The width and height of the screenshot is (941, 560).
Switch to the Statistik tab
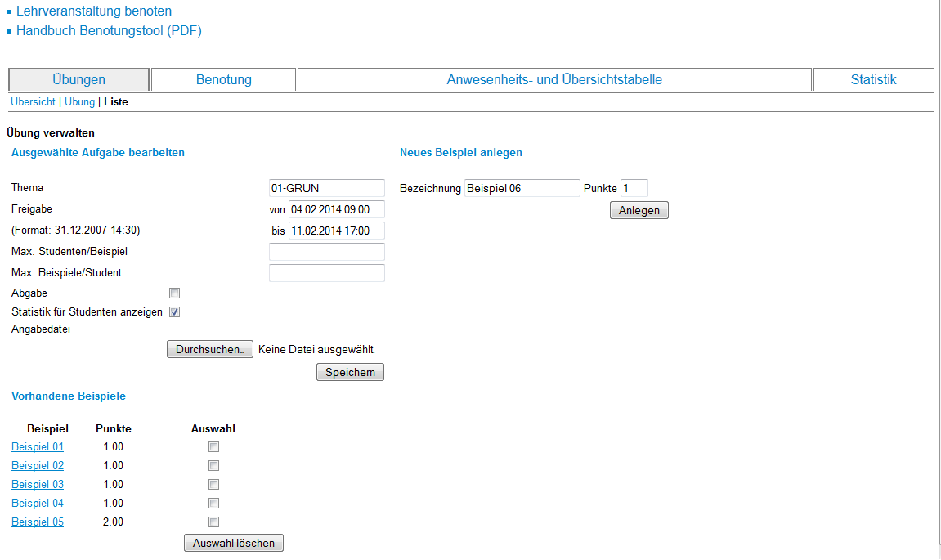point(873,80)
